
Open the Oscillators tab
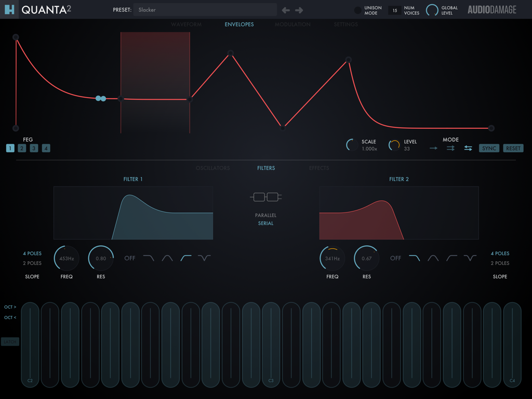coord(213,168)
